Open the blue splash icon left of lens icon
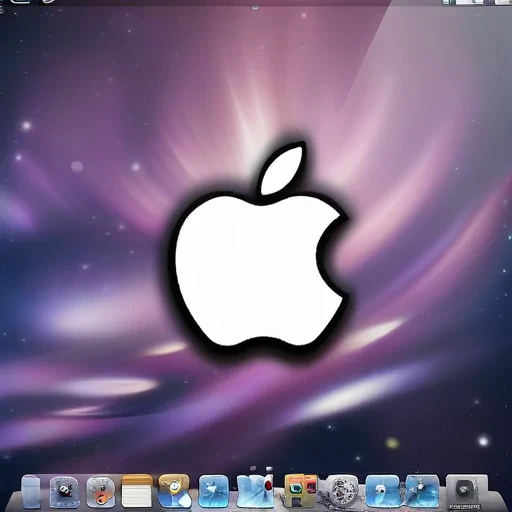 click(x=422, y=491)
